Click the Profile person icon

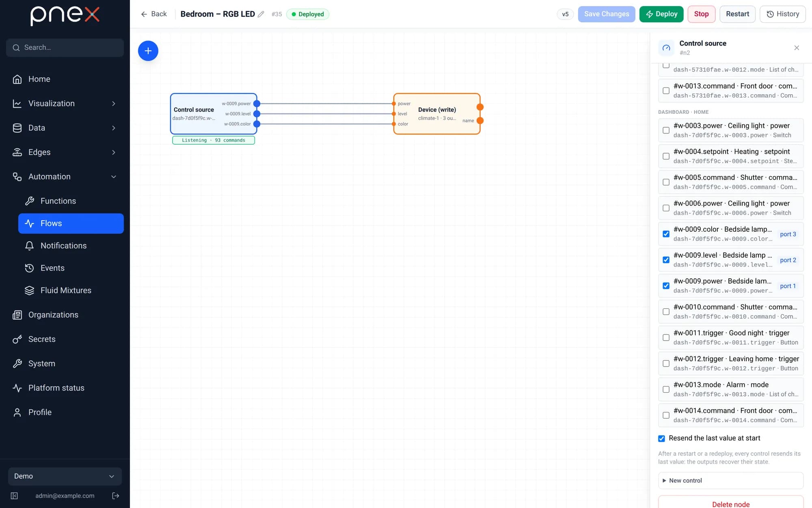(17, 412)
